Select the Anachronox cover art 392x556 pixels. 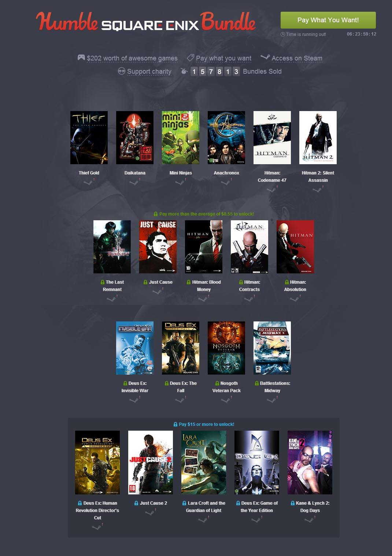pos(226,137)
